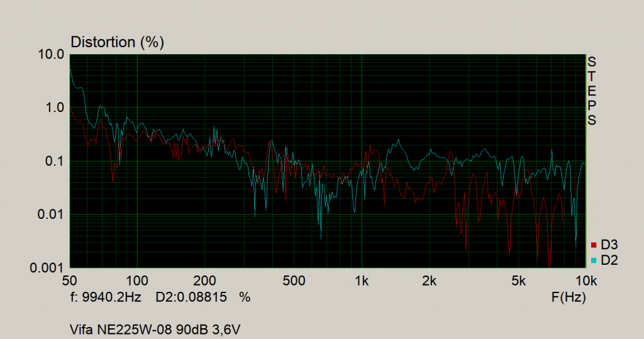Click the 200 frequency axis label
Viewport: 644px width, 339px height.
tap(204, 281)
